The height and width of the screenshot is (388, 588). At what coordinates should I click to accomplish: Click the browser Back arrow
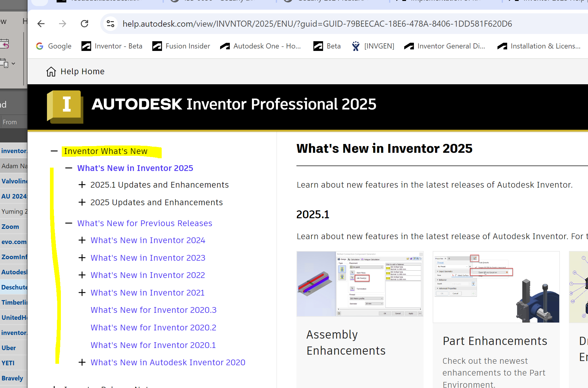click(x=41, y=24)
